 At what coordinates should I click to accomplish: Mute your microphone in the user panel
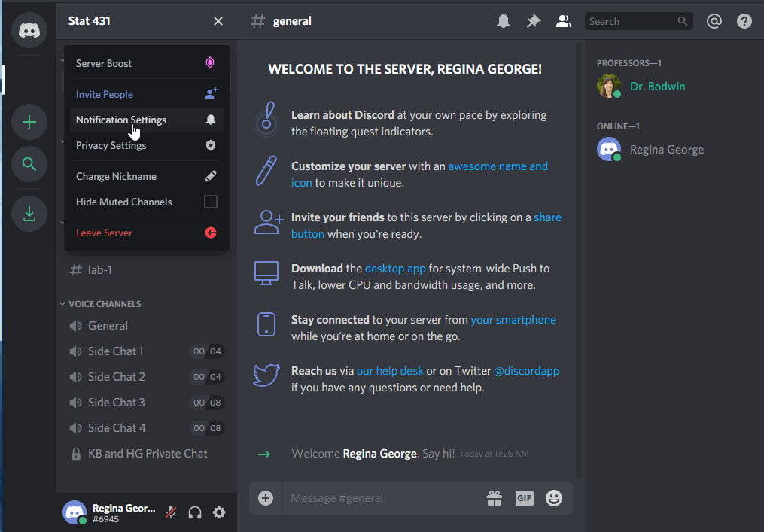170,512
